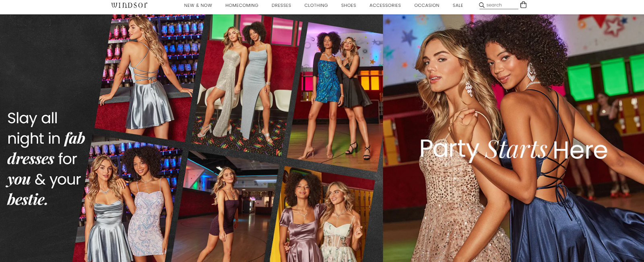Open the shopping bag icon
This screenshot has width=644, height=262.
pos(523,5)
